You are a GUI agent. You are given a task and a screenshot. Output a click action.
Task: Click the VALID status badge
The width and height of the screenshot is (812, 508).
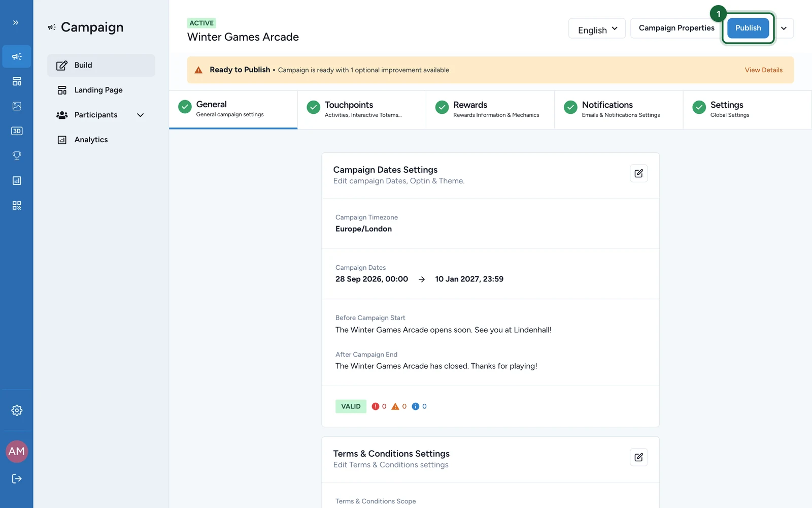tap(351, 406)
